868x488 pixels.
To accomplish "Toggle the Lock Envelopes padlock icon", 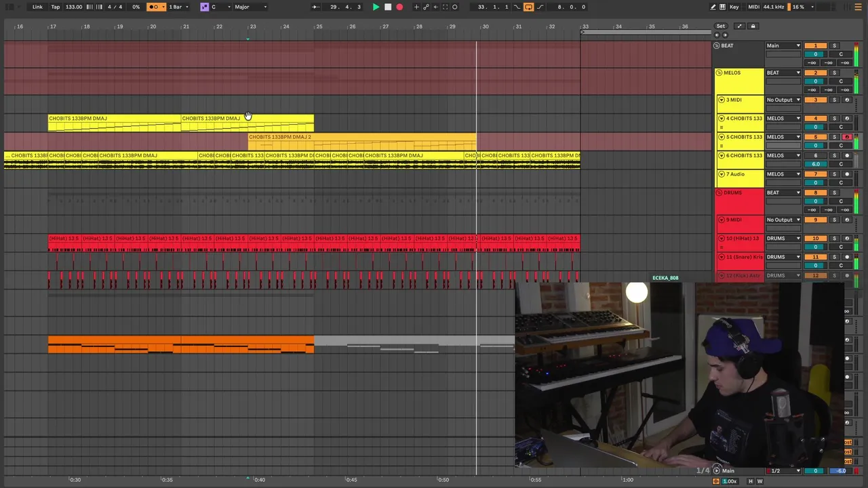I will point(753,26).
